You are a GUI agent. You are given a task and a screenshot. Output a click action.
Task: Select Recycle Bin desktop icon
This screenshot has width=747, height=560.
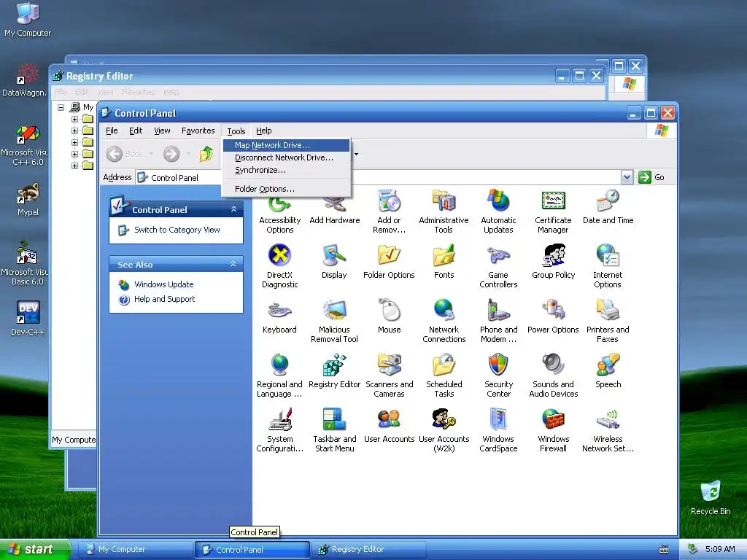[x=711, y=498]
